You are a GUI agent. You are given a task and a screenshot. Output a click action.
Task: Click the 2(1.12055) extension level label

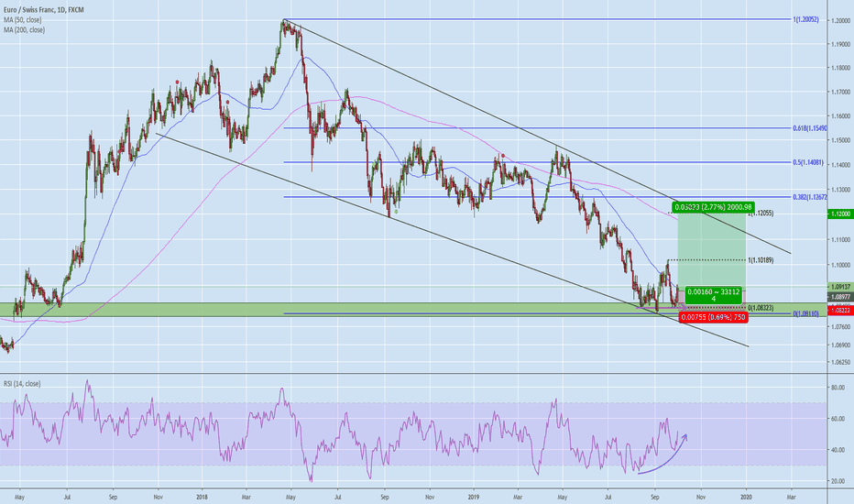pos(761,213)
